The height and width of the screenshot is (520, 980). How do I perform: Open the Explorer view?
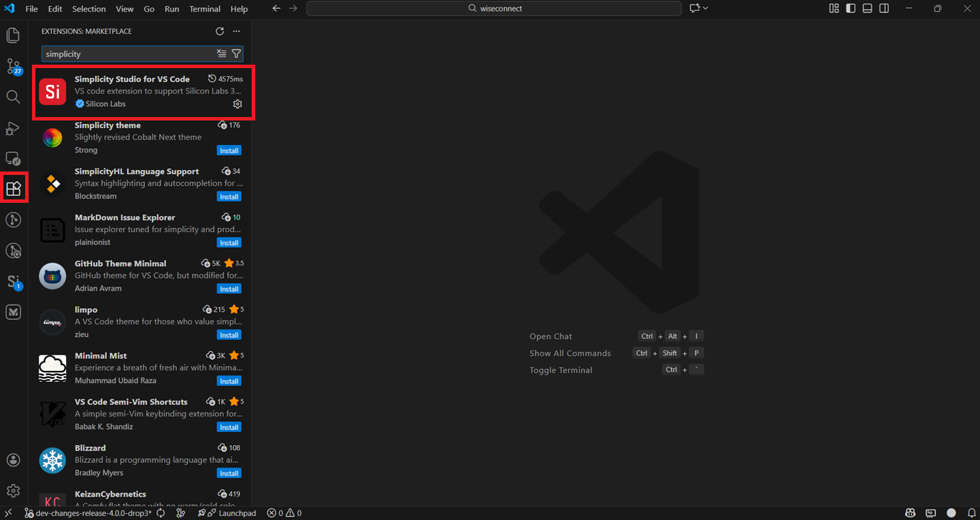tap(14, 35)
